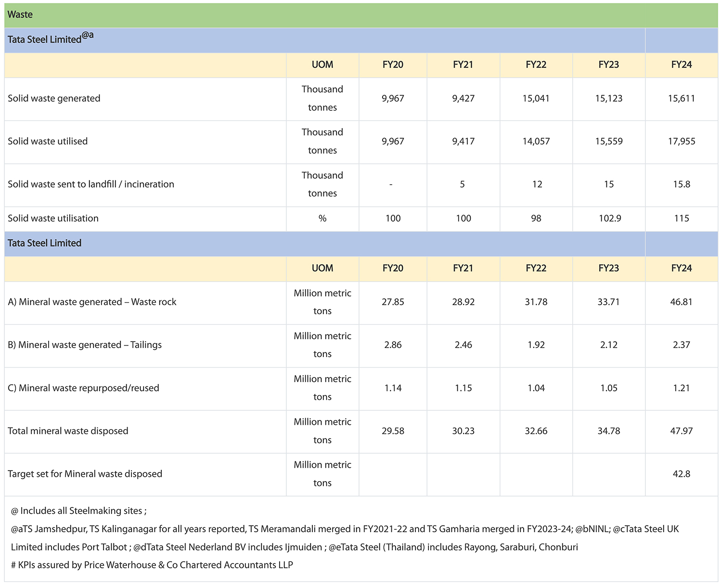Image resolution: width=722 pixels, height=588 pixels.
Task: Click the 'Tata Steel Limited@a' blue heading
Action: tap(51, 39)
